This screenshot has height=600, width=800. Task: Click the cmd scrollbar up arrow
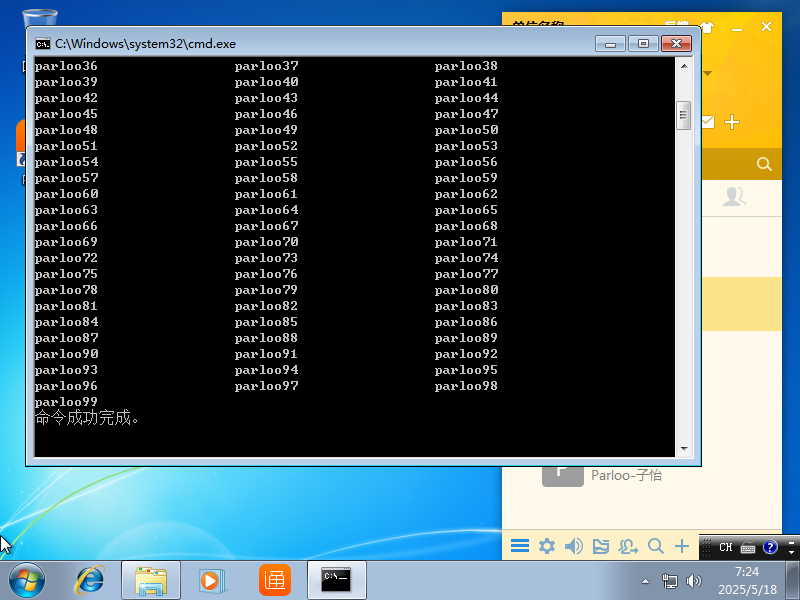(x=684, y=66)
